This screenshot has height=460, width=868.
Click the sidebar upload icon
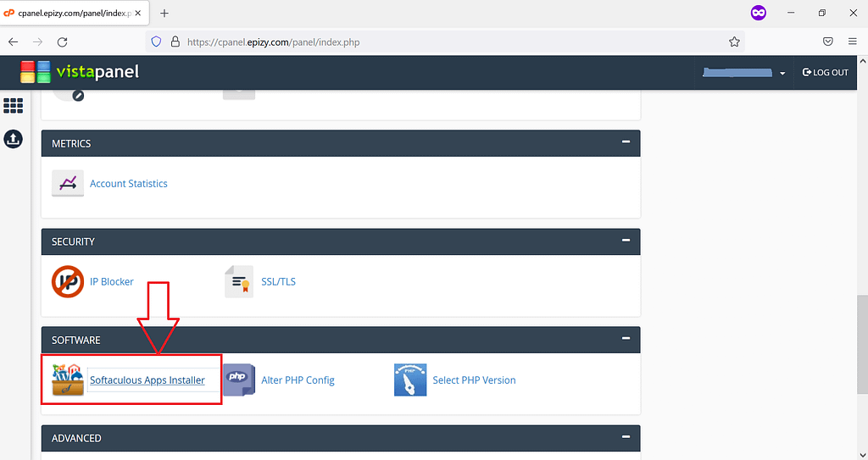[x=14, y=139]
